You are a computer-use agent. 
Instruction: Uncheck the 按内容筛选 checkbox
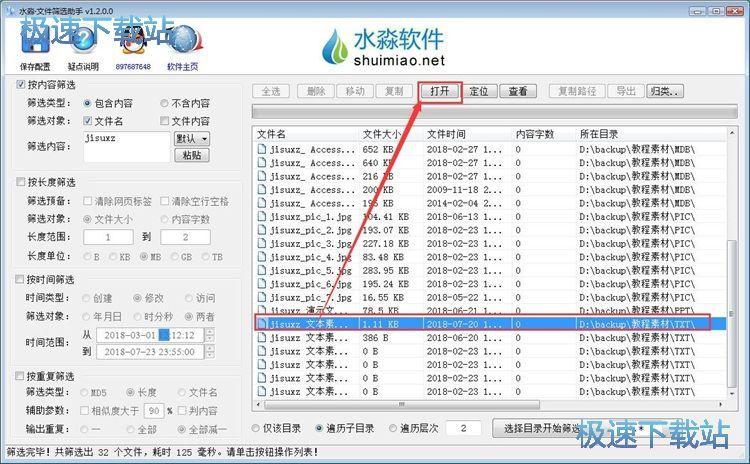[x=21, y=85]
